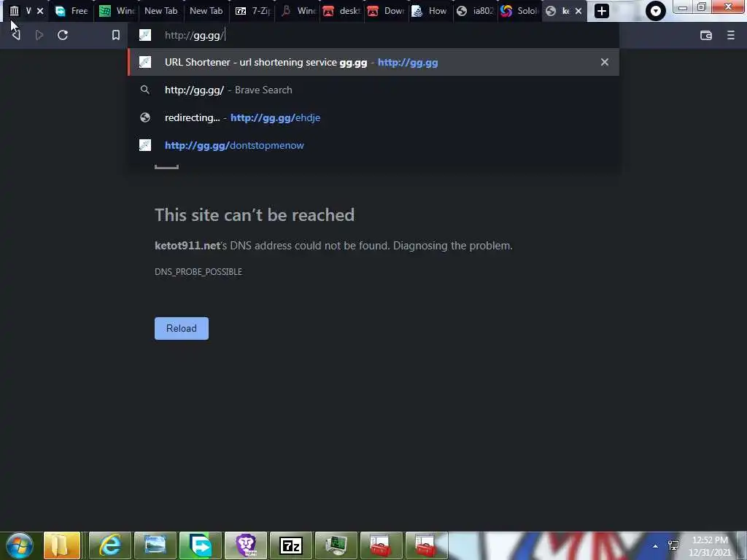Switch to the 'Free' tab

click(71, 11)
